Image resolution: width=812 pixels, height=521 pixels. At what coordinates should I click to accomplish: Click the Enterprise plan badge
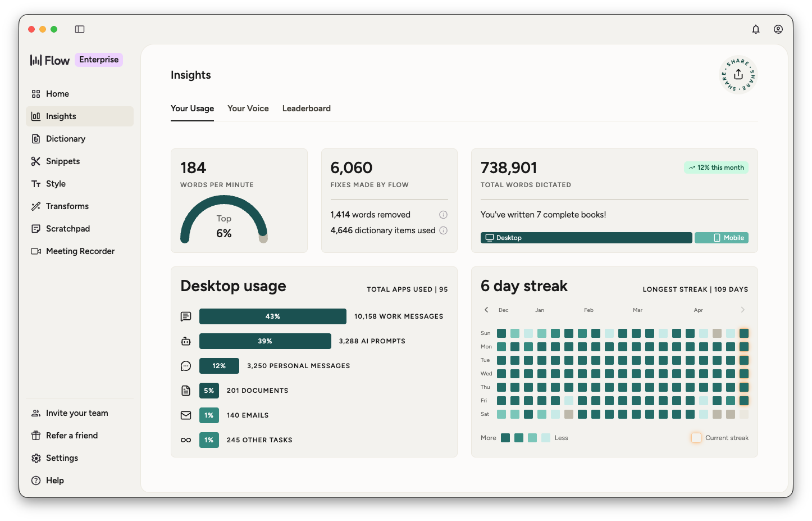click(x=99, y=60)
